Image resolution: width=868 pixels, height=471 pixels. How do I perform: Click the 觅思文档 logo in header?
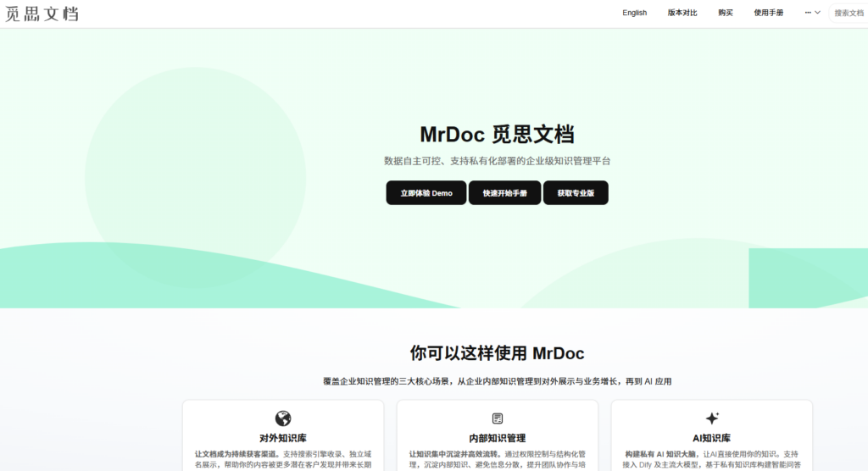tap(42, 14)
